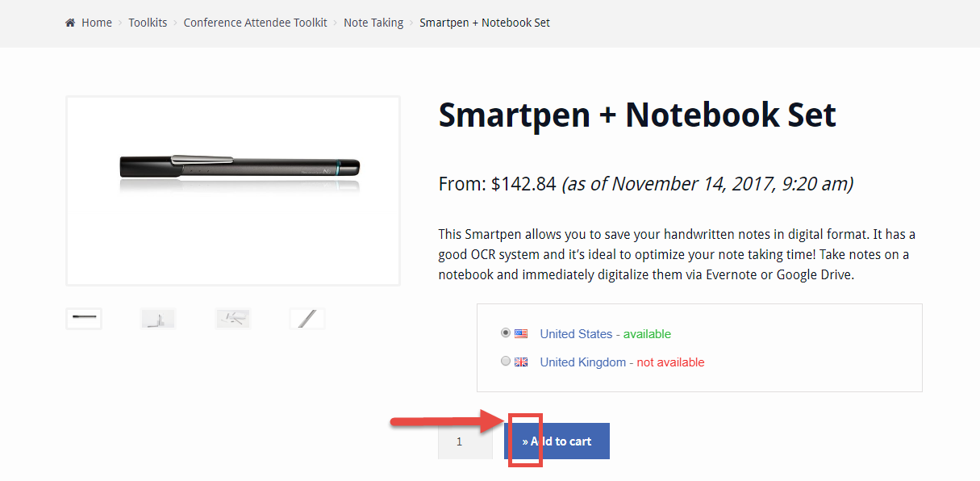Click the not available status text
980x481 pixels.
coord(669,361)
